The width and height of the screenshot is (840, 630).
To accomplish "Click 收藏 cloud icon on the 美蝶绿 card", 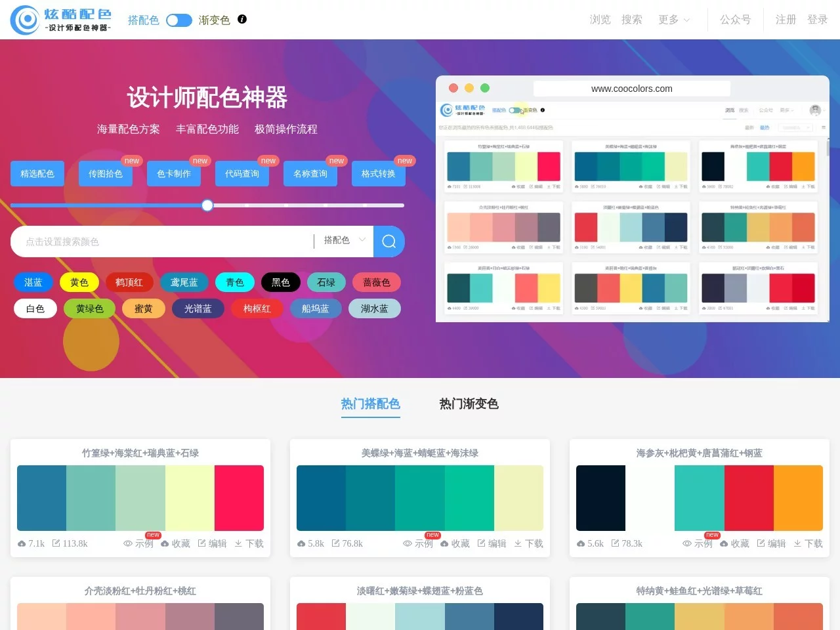I will [x=444, y=543].
